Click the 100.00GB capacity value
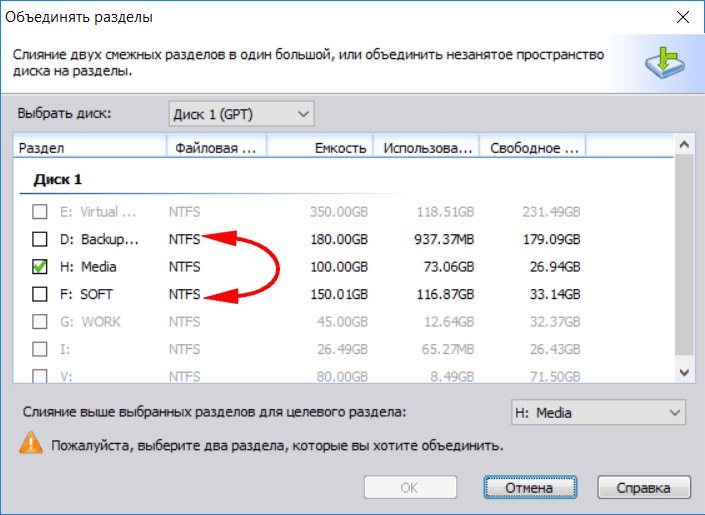This screenshot has width=705, height=515. coord(339,267)
